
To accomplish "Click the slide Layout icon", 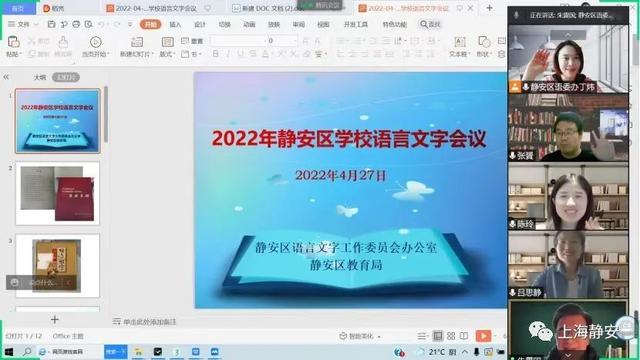I will (x=167, y=42).
